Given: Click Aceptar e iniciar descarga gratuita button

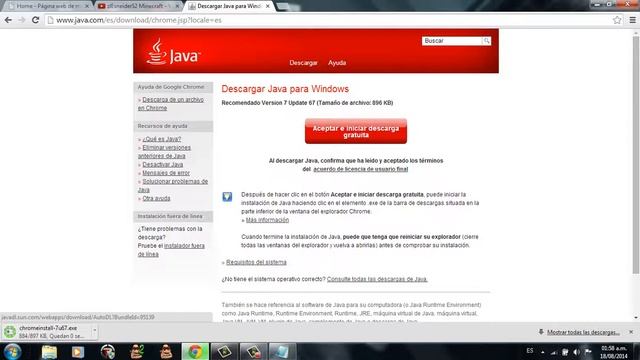Looking at the screenshot, I should click(356, 131).
